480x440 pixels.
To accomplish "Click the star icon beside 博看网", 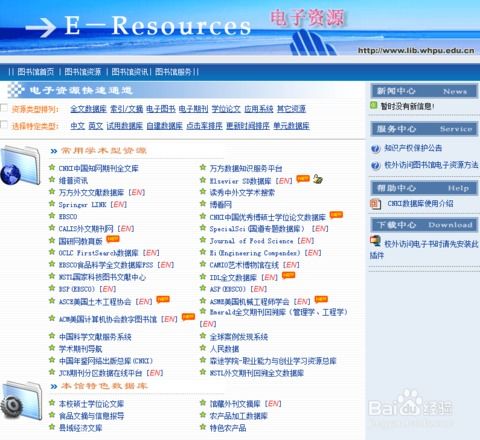I will point(203,203).
